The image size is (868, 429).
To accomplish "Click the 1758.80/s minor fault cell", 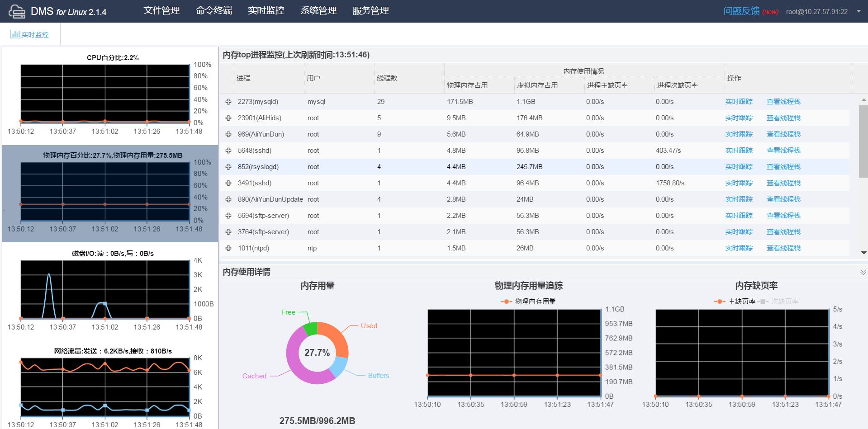I will (x=670, y=183).
